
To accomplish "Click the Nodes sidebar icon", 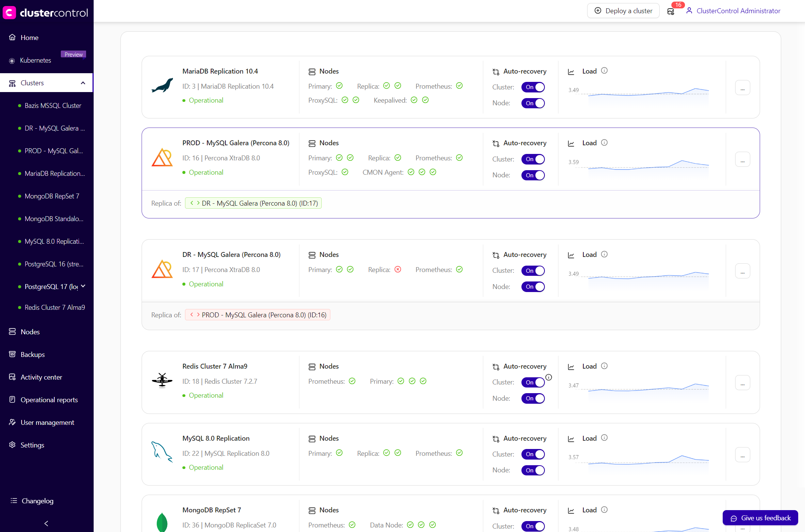I will (12, 332).
